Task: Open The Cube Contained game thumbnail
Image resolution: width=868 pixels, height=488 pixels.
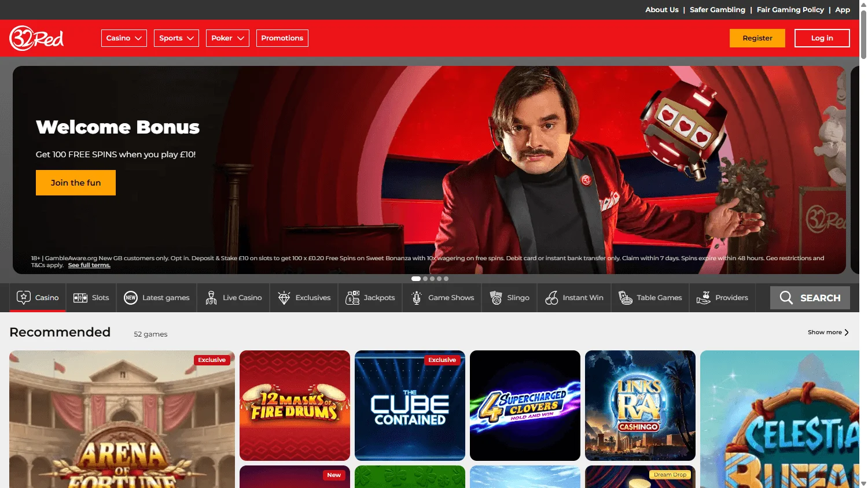Action: [410, 405]
